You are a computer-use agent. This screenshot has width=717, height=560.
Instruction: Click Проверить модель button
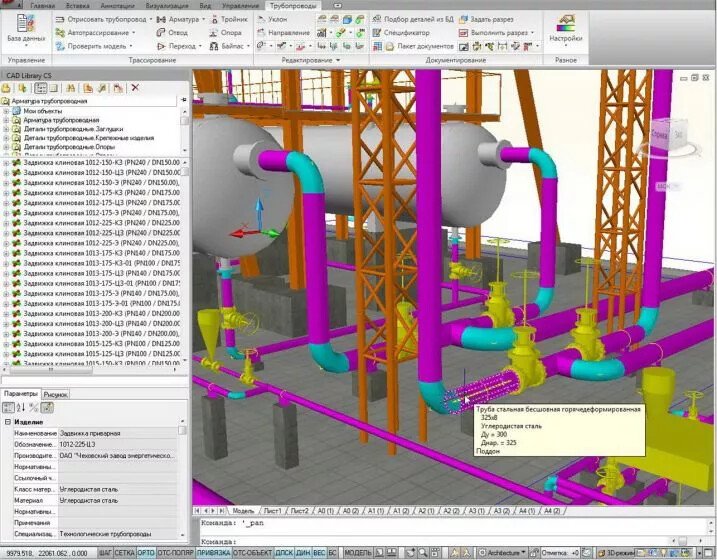point(95,46)
